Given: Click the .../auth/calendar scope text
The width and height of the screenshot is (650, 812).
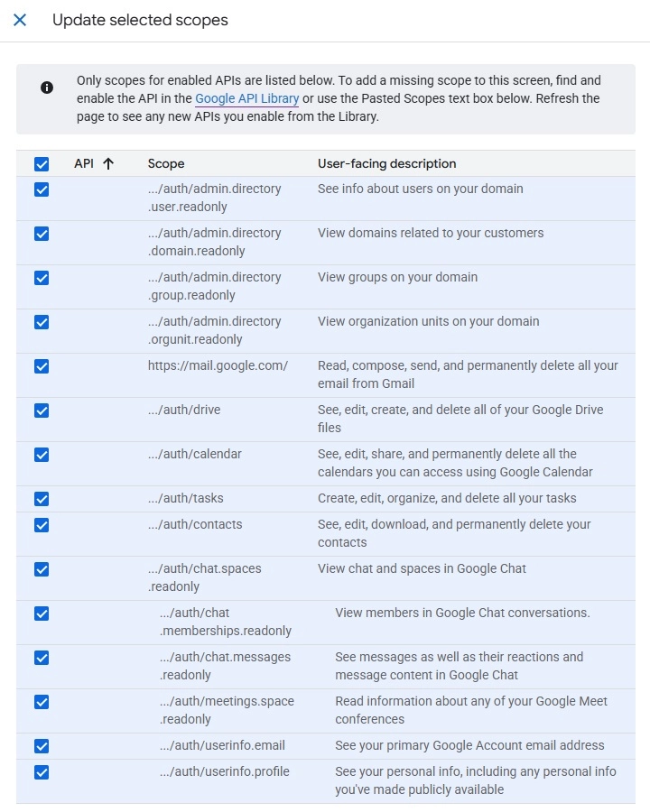Looking at the screenshot, I should click(x=194, y=454).
